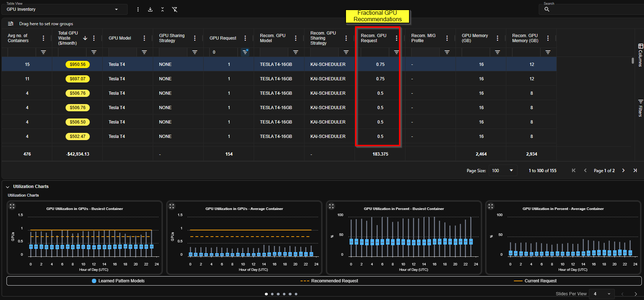This screenshot has height=300, width=644.
Task: Open the Filters side panel tab
Action: [x=640, y=108]
